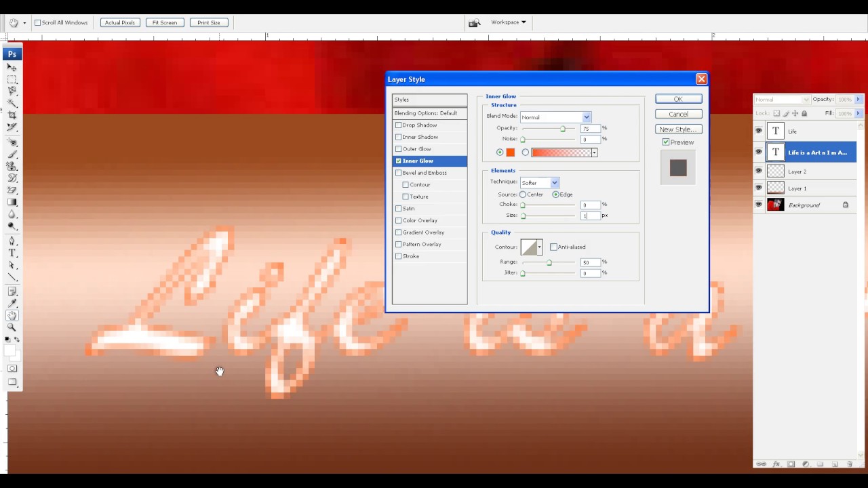Viewport: 868px width, 488px height.
Task: Open Blending Options: Default section
Action: coord(430,113)
